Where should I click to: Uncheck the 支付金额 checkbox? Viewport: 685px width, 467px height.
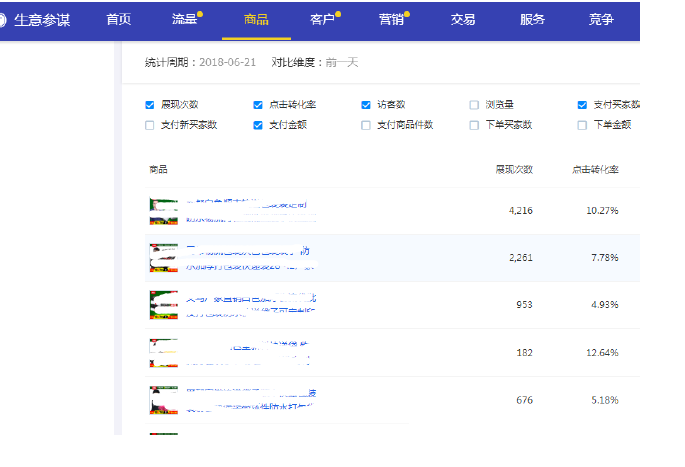click(x=258, y=126)
